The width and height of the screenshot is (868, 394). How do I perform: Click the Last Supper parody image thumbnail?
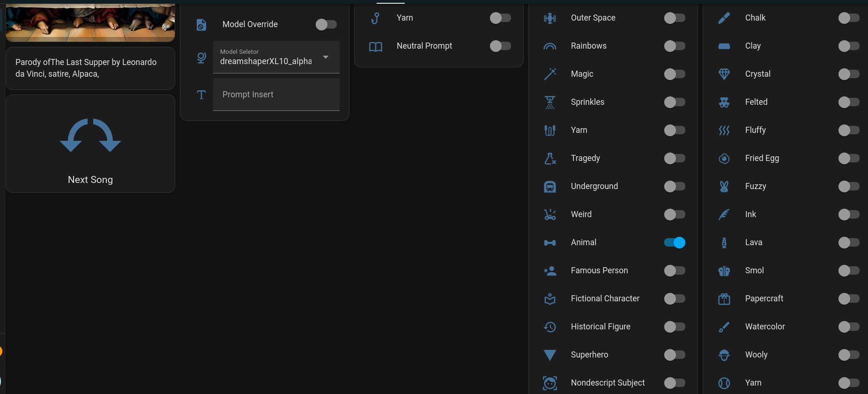point(90,22)
